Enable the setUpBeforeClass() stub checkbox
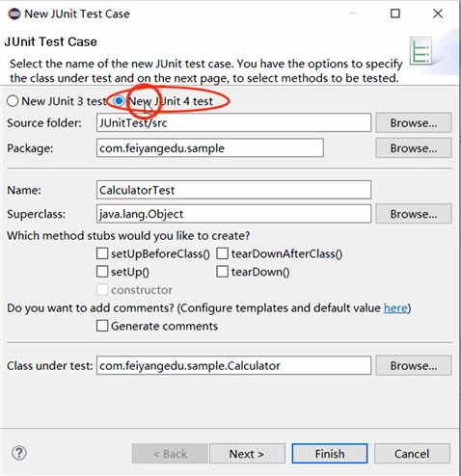The height and width of the screenshot is (476, 461). click(x=102, y=253)
